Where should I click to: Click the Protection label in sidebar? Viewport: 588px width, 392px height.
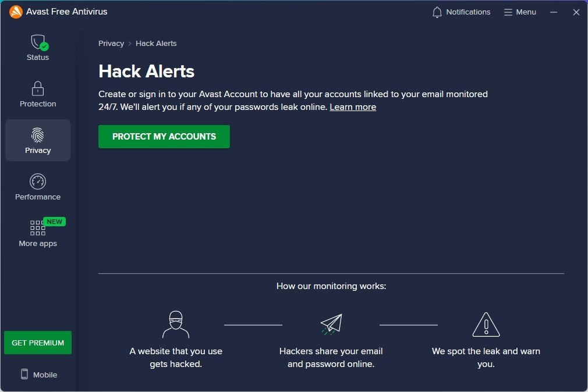pos(37,104)
